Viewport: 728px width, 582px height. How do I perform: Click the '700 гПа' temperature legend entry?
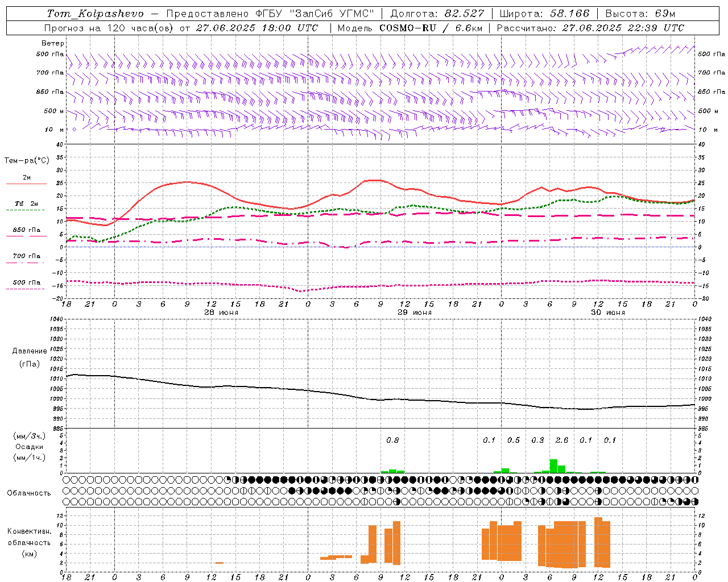(27, 256)
